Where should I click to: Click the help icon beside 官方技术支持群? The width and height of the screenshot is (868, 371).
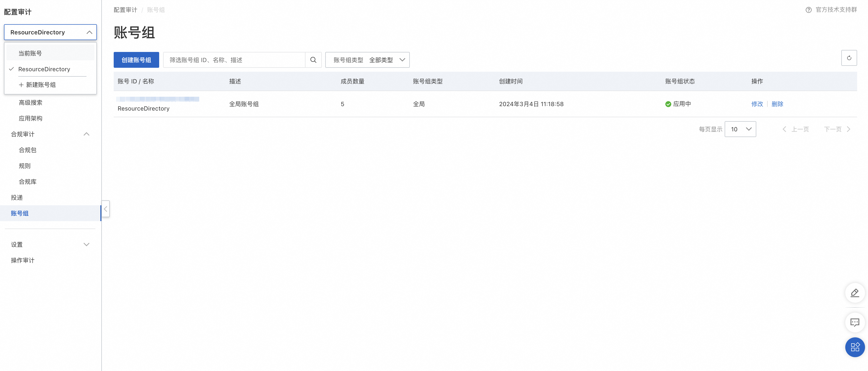[x=808, y=10]
